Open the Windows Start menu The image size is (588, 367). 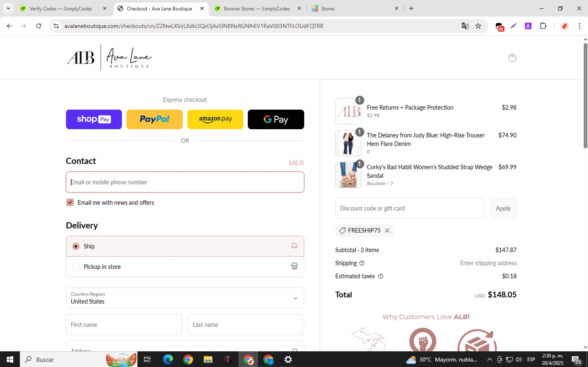coord(10,360)
